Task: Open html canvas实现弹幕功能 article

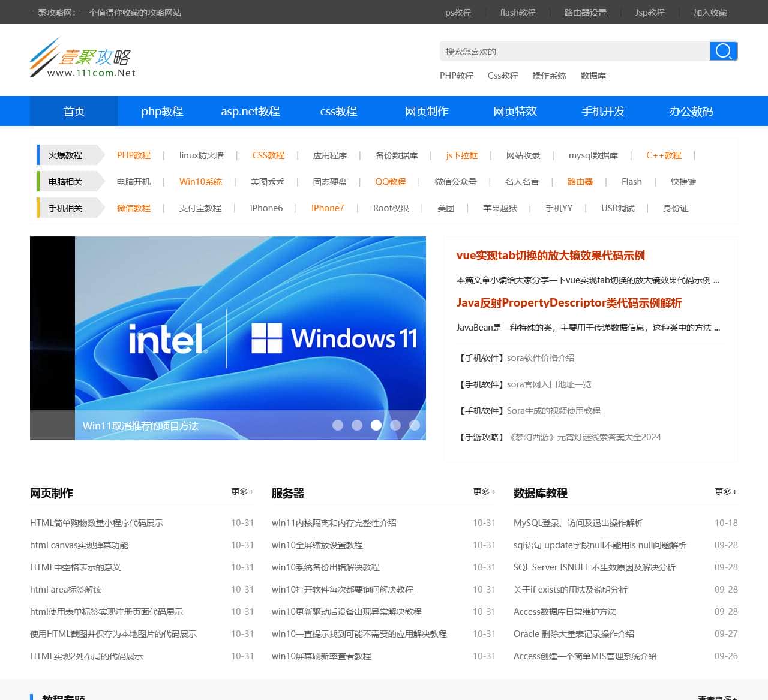Action: pyautogui.click(x=79, y=545)
